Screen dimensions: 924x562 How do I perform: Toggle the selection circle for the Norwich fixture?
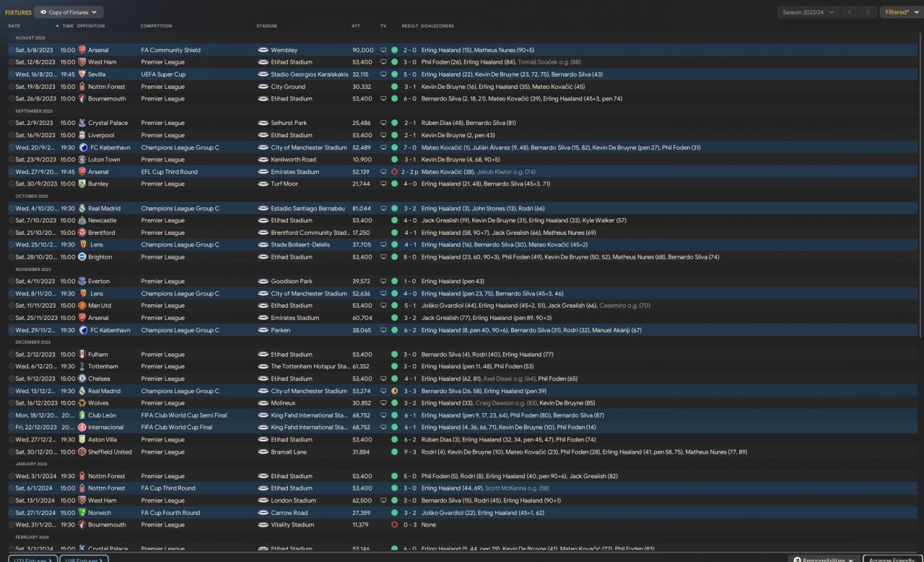point(11,512)
